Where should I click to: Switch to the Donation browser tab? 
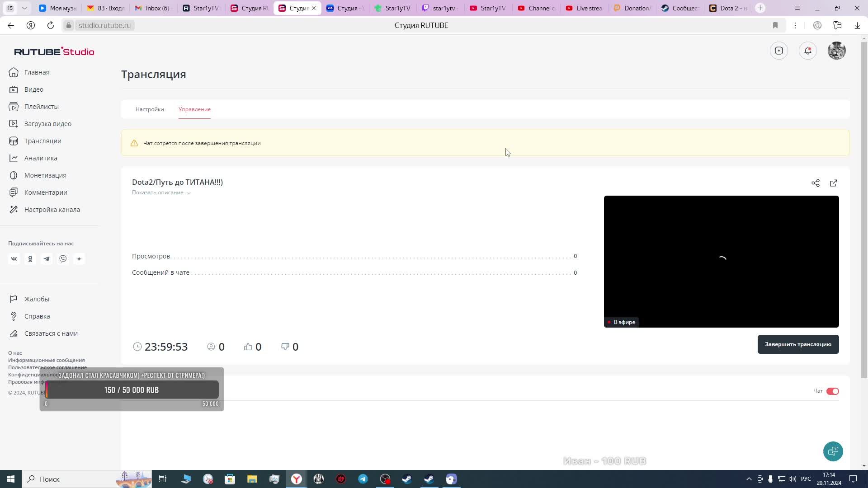[x=632, y=8]
